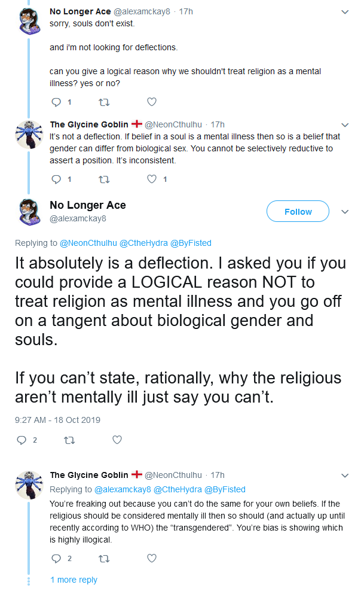Viewport: 364px width, 591px height.
Task: Open @CtheHydra mention in main tweet
Action: pyautogui.click(x=143, y=243)
